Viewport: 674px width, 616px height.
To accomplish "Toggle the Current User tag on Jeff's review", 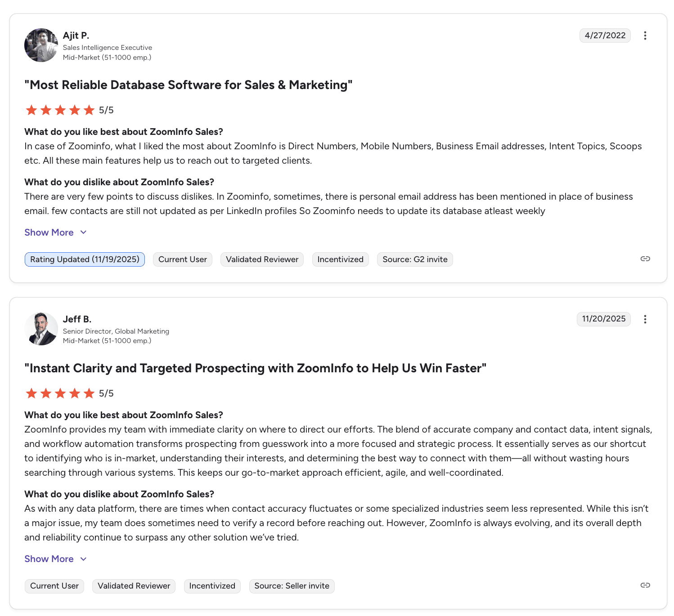I will pos(54,586).
